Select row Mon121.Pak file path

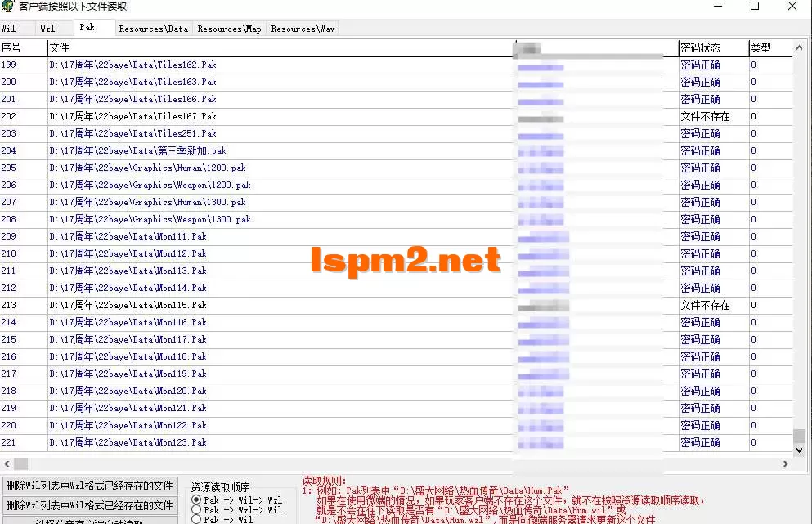128,407
